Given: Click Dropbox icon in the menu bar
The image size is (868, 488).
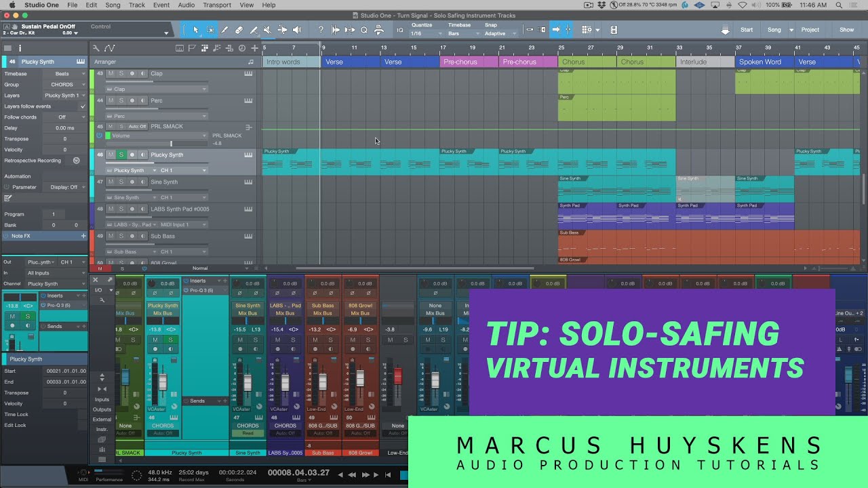Looking at the screenshot, I should [x=603, y=5].
